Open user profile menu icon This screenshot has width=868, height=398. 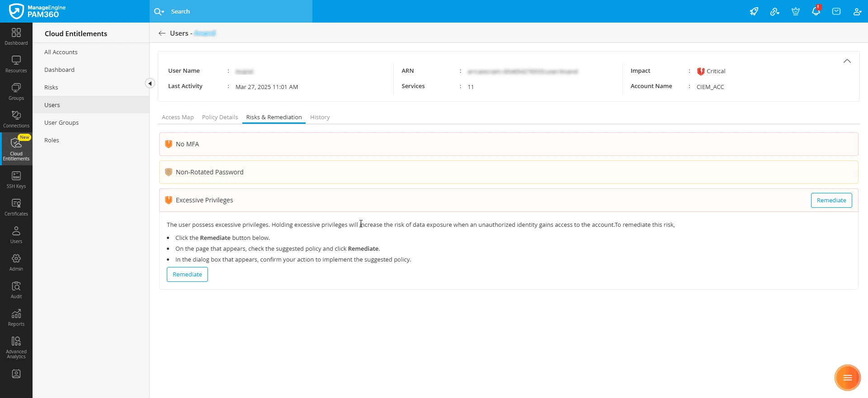[857, 11]
